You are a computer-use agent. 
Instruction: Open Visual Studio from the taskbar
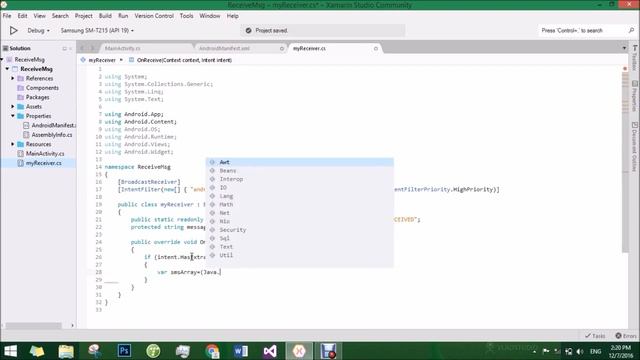(x=270, y=351)
